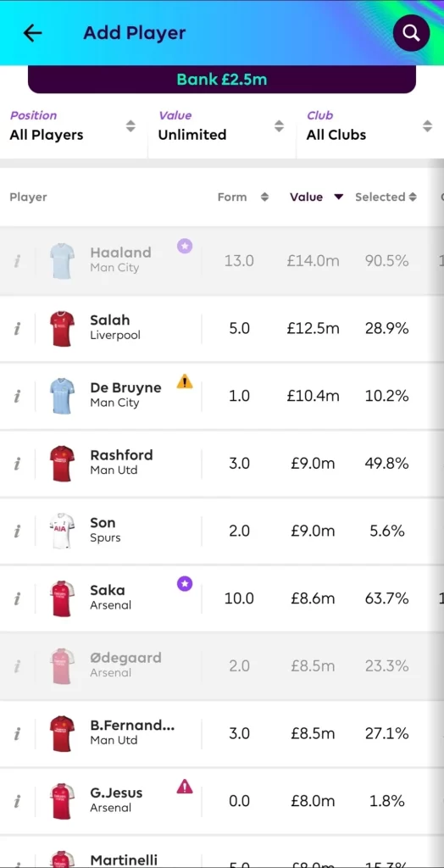
Task: Tap Son's Spurs shirt icon
Action: [x=62, y=531]
